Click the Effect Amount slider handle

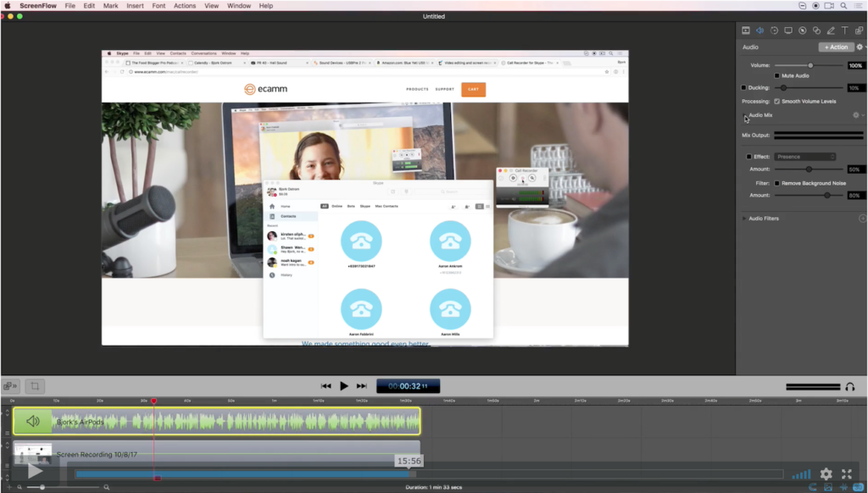coord(809,169)
